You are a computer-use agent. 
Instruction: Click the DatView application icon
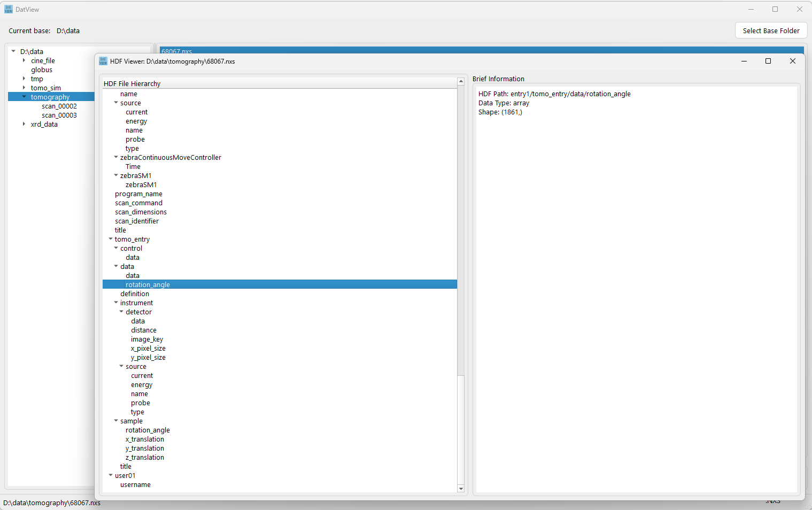tap(9, 10)
